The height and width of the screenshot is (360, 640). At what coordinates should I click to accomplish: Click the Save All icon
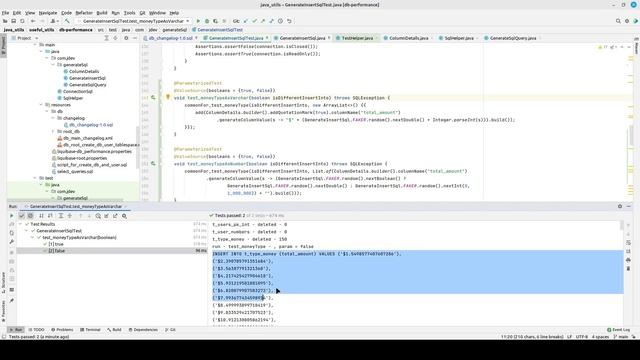(13, 21)
